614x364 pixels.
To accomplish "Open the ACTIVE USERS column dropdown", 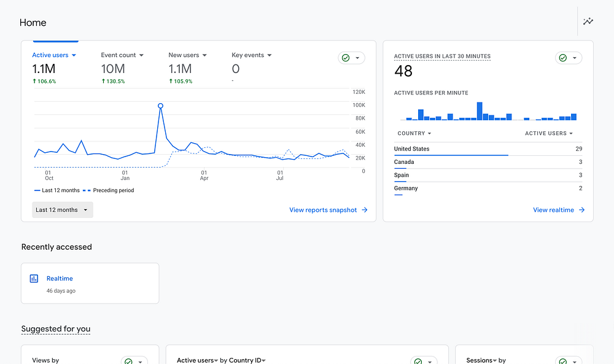I will 548,133.
